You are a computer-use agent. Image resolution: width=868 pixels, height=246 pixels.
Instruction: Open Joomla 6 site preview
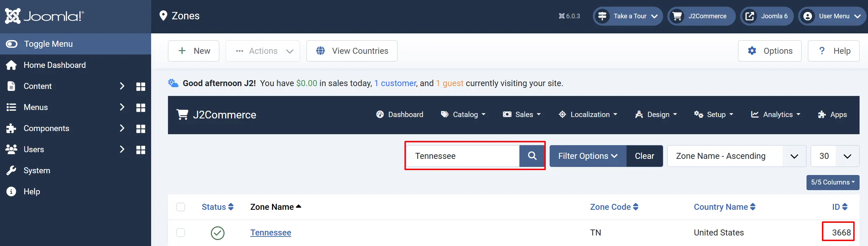tap(767, 16)
